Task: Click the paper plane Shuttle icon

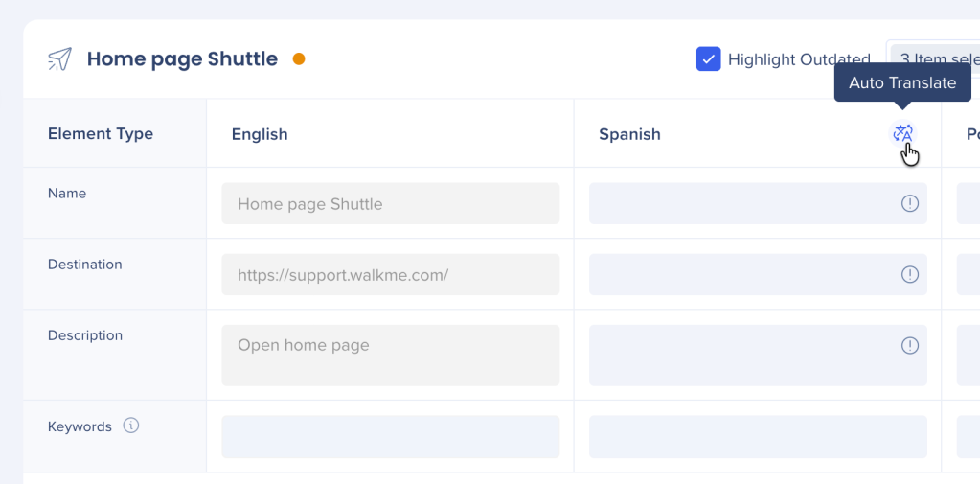Action: (59, 59)
